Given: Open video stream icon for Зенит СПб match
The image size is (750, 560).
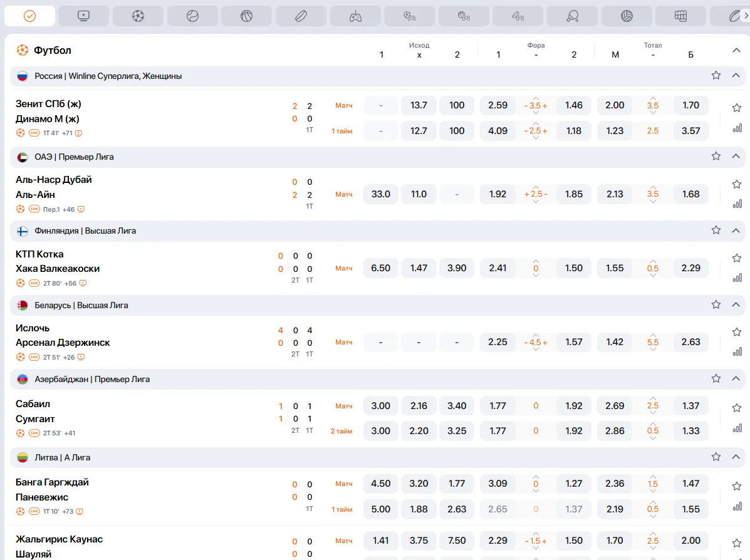Looking at the screenshot, I should click(79, 133).
